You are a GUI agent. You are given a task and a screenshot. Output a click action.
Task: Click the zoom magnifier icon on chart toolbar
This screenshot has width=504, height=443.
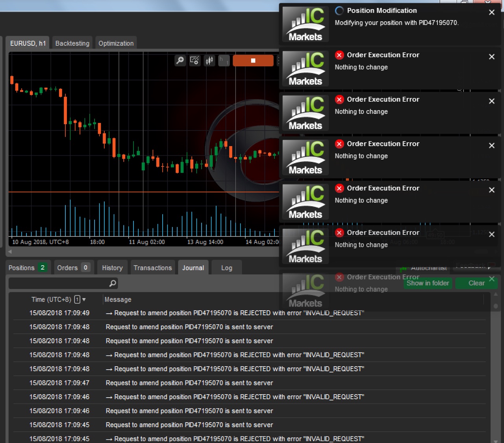click(x=180, y=60)
